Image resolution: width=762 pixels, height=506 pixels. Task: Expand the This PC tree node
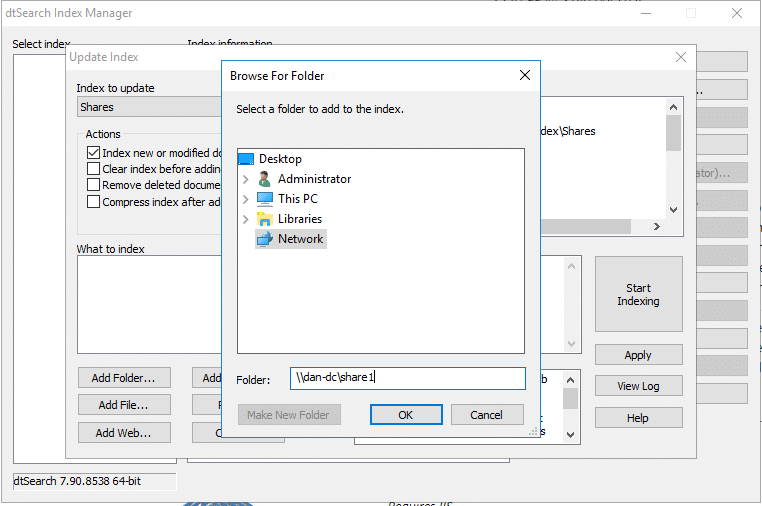246,199
